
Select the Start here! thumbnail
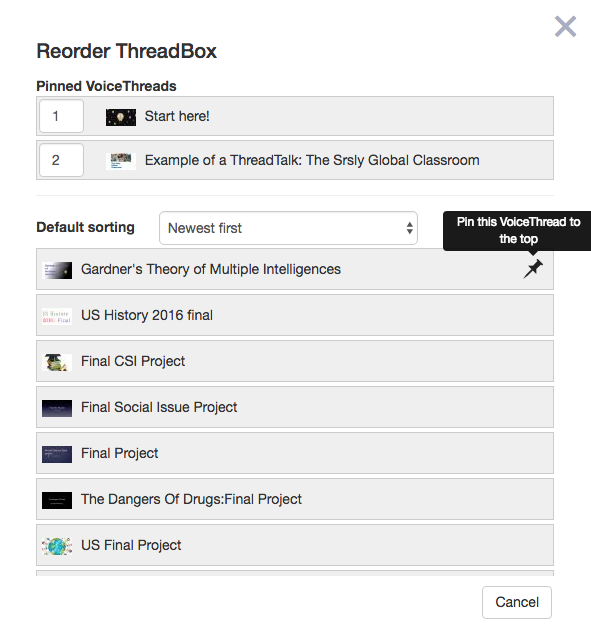121,117
